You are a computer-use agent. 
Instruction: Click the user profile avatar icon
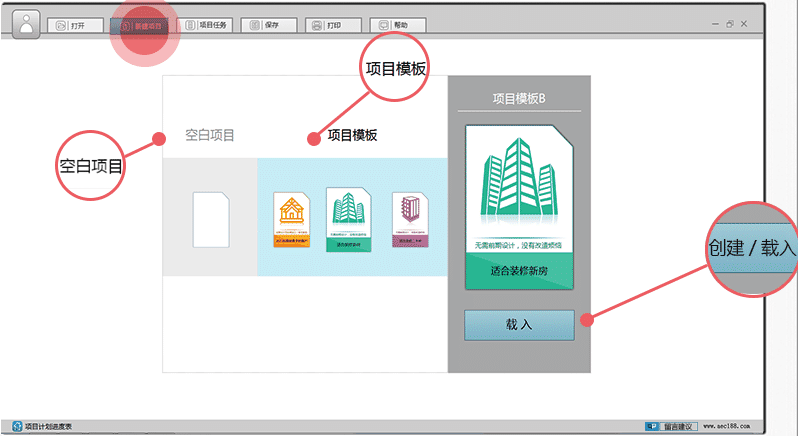[x=22, y=23]
